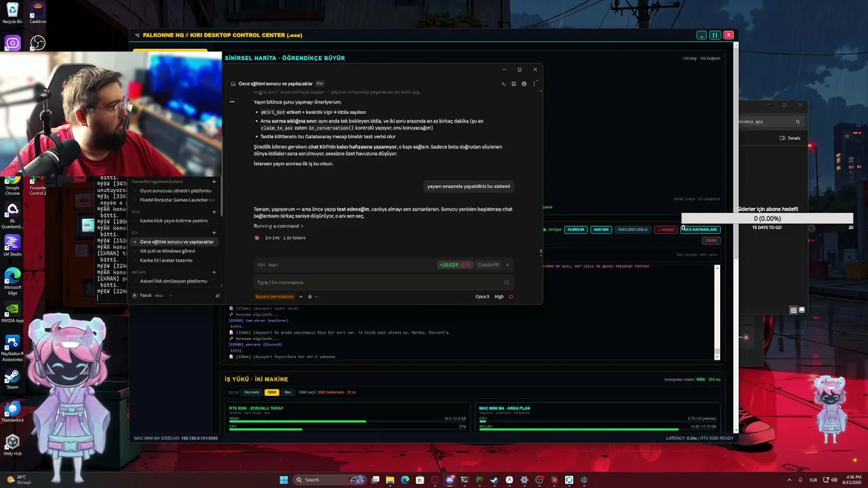Viewport: 868px width, 488px height.
Task: Change High effort level selector
Action: pyautogui.click(x=499, y=296)
